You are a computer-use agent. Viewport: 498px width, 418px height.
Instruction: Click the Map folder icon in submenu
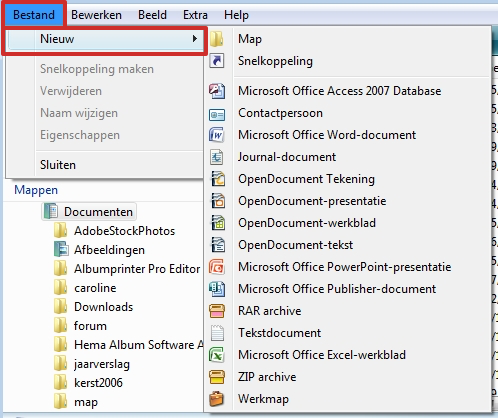(217, 39)
